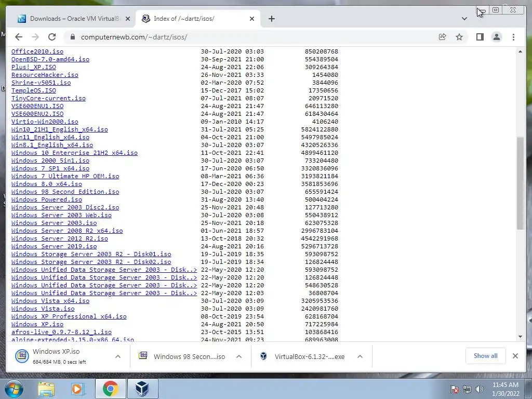
Task: Download Windows_98_Second_Edition.iso
Action: click(x=65, y=192)
